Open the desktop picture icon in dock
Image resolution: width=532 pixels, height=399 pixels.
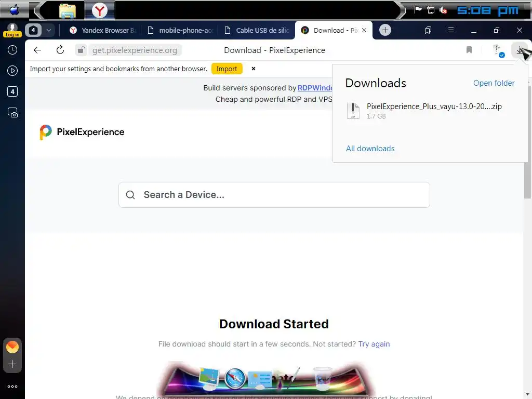[x=209, y=378]
